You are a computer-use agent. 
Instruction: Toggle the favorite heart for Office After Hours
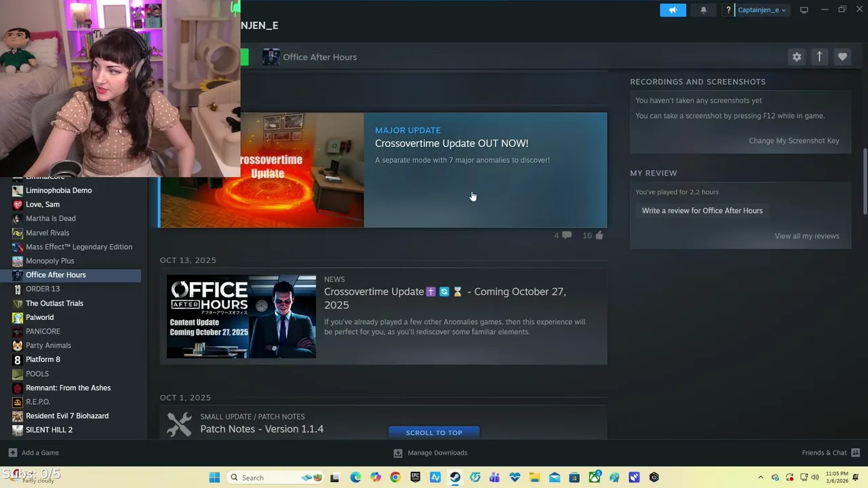point(842,57)
